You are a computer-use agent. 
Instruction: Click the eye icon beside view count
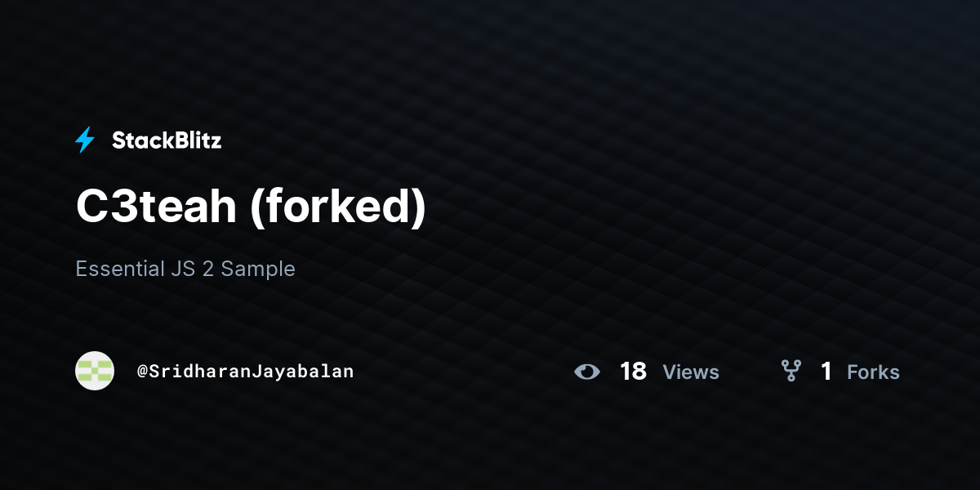click(x=586, y=372)
